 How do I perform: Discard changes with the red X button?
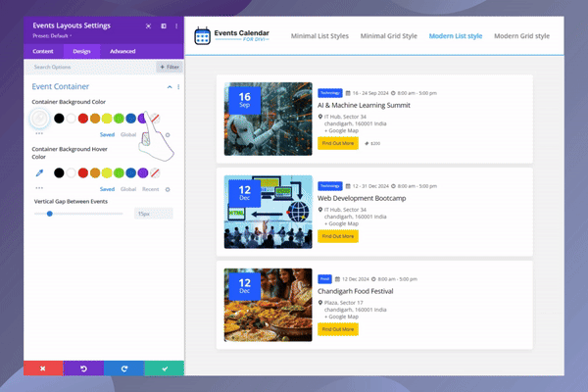43,368
